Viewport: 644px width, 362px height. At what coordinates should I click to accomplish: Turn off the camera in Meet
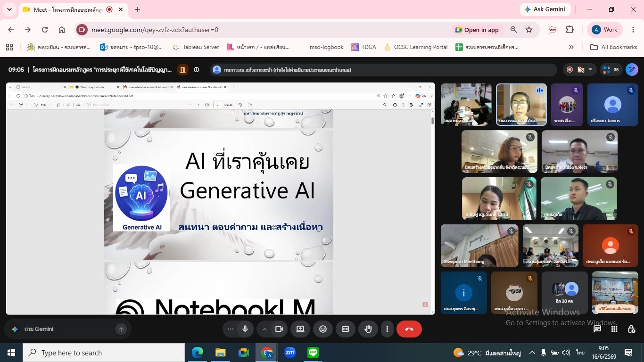pyautogui.click(x=279, y=329)
